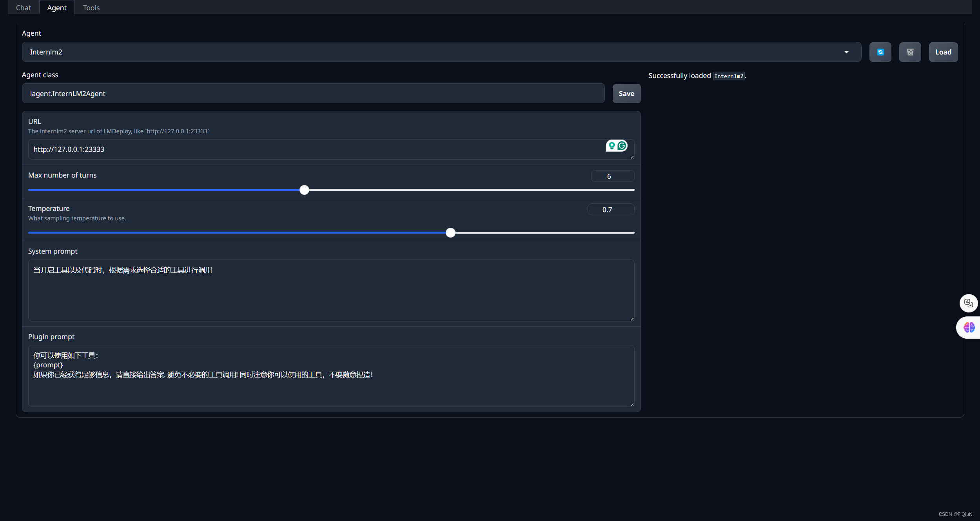Click the delete agent trash icon
Screen dimensions: 980x521
coord(910,52)
